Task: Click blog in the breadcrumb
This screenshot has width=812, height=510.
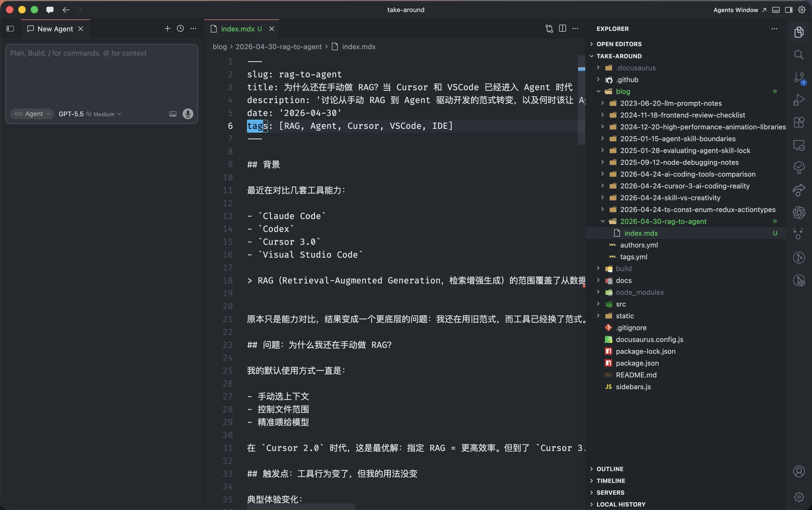Action: (x=220, y=46)
